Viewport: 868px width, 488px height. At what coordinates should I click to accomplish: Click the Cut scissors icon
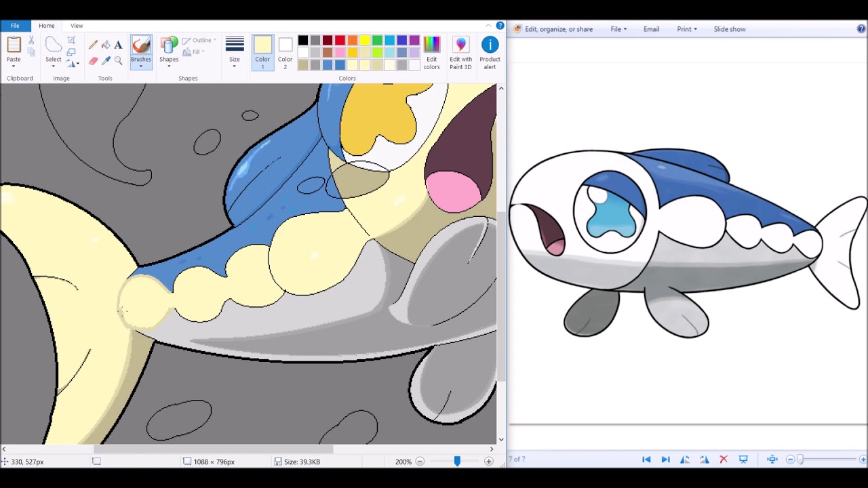pos(31,41)
